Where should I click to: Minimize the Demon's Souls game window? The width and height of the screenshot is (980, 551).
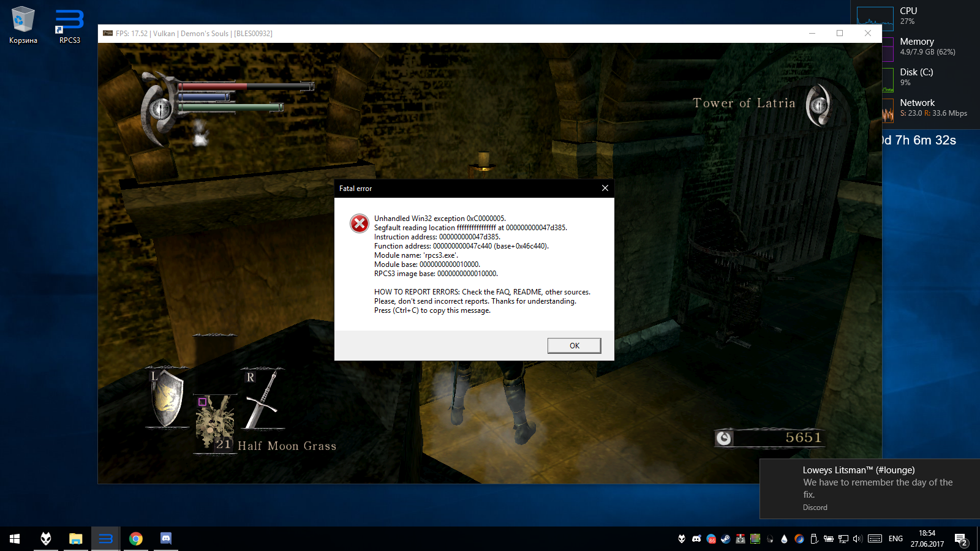pos(812,33)
